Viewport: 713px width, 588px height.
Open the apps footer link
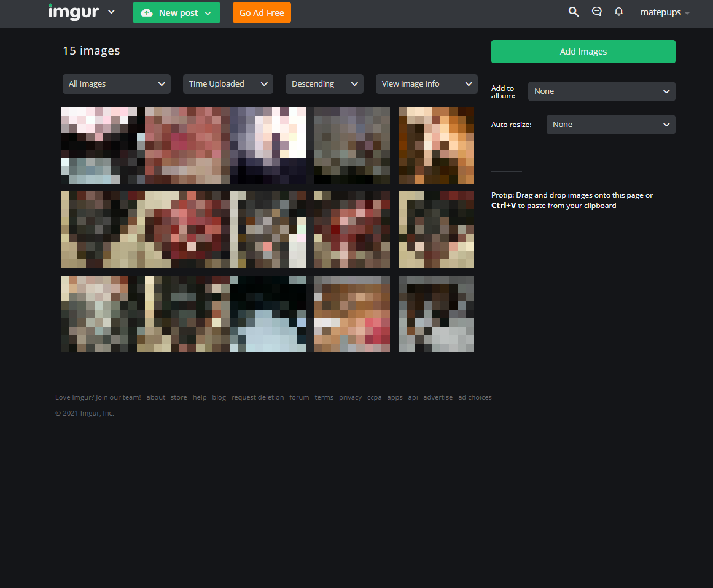395,397
